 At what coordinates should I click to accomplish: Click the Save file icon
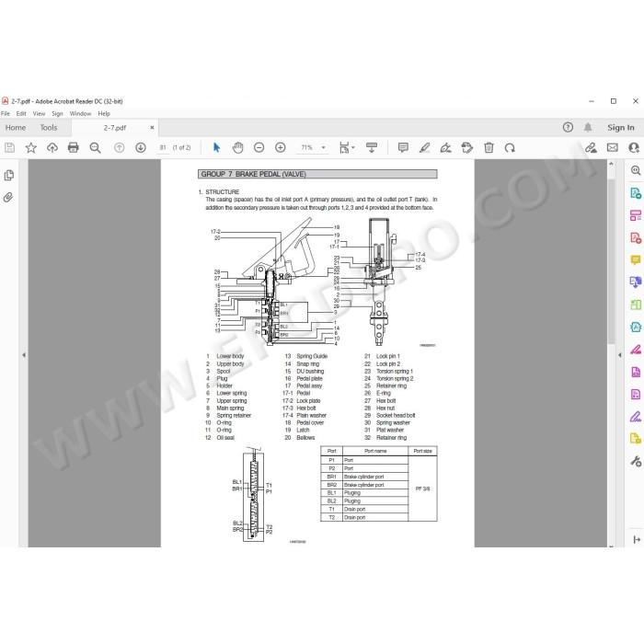point(9,147)
